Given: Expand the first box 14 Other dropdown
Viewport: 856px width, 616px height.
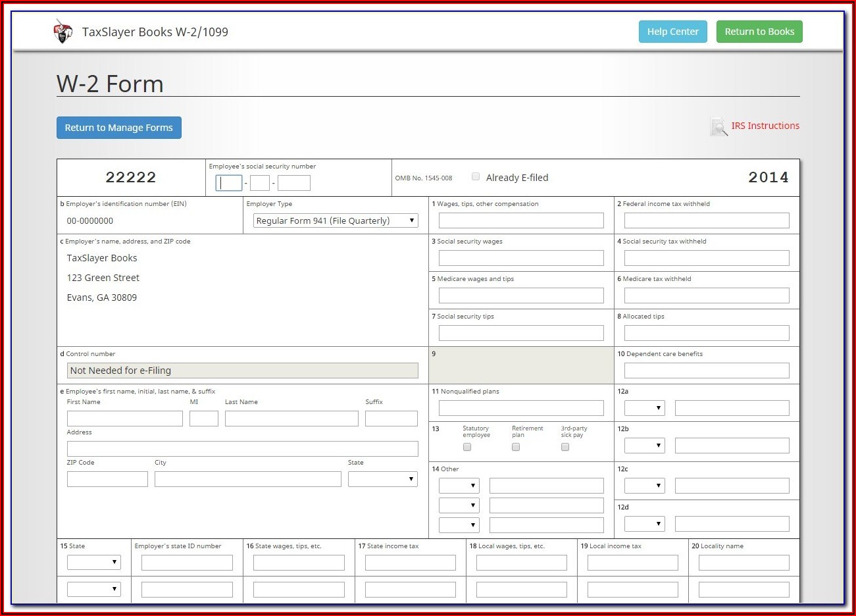Looking at the screenshot, I should [459, 486].
